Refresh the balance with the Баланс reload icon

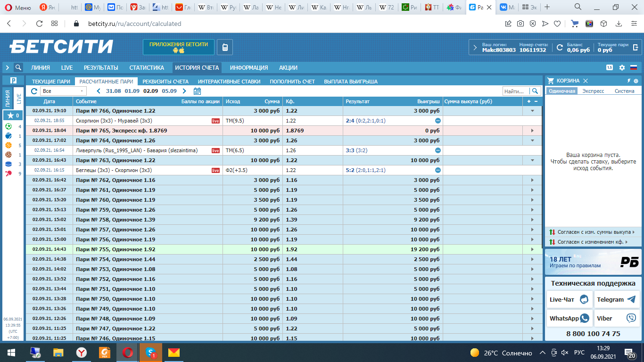point(560,47)
